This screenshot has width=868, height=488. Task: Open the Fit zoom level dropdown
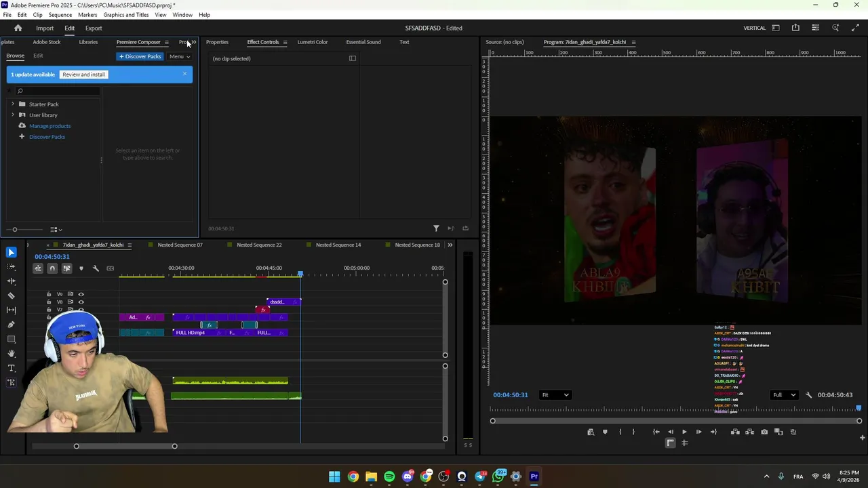(x=555, y=395)
